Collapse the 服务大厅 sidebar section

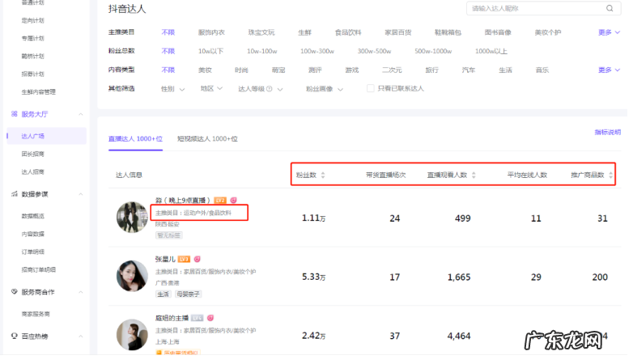[x=81, y=114]
